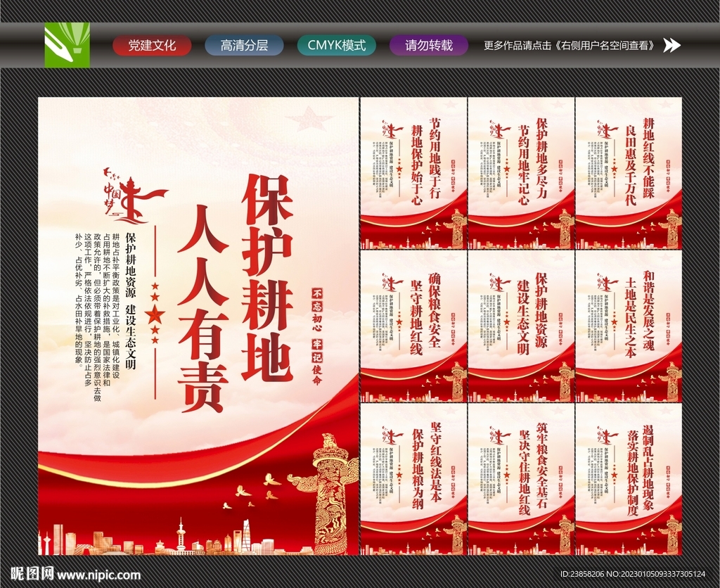720x588 pixels.
Task: Select the 请勿转载 purple pill tag
Action: point(429,45)
